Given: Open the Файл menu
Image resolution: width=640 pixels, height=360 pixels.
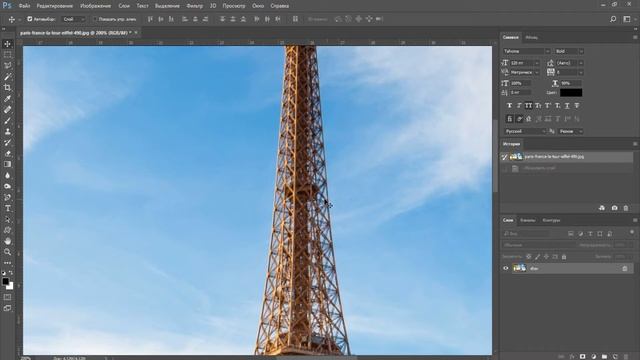Looking at the screenshot, I should tap(24, 6).
